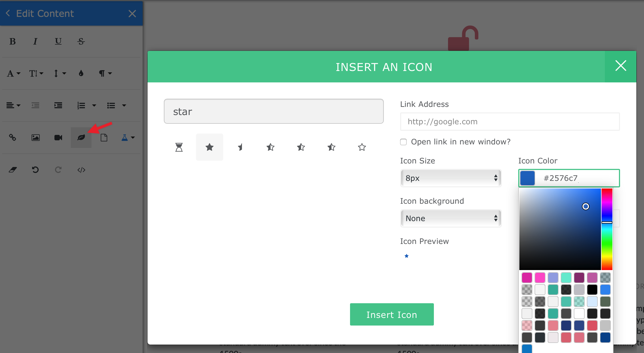Screen dimensions: 644x353
Task: Click the unordered list icon
Action: (x=111, y=106)
